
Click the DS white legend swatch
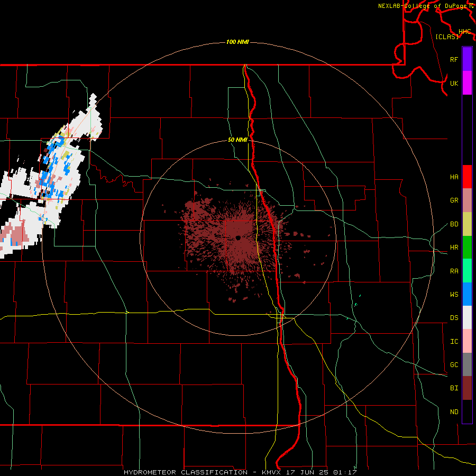pos(467,317)
